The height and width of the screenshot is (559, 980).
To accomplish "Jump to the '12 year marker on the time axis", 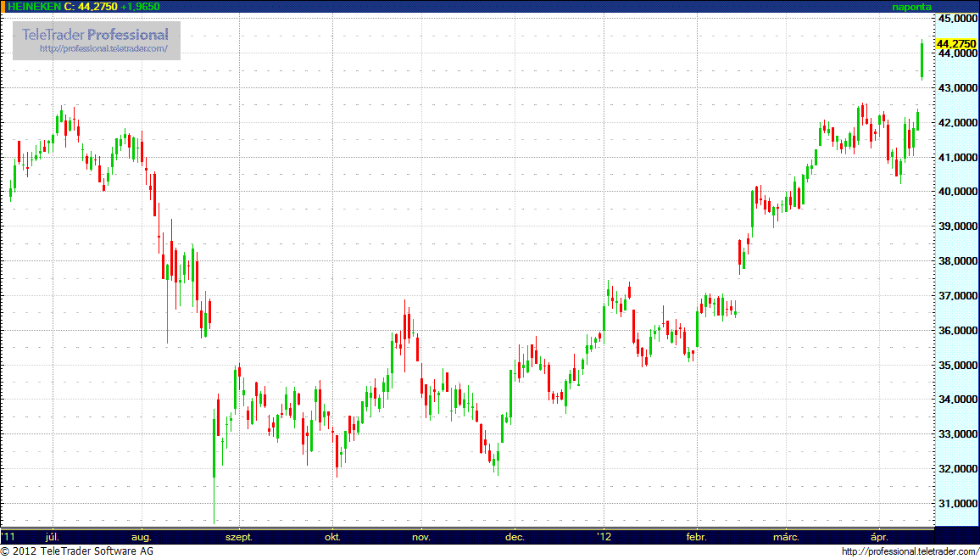I will (604, 537).
